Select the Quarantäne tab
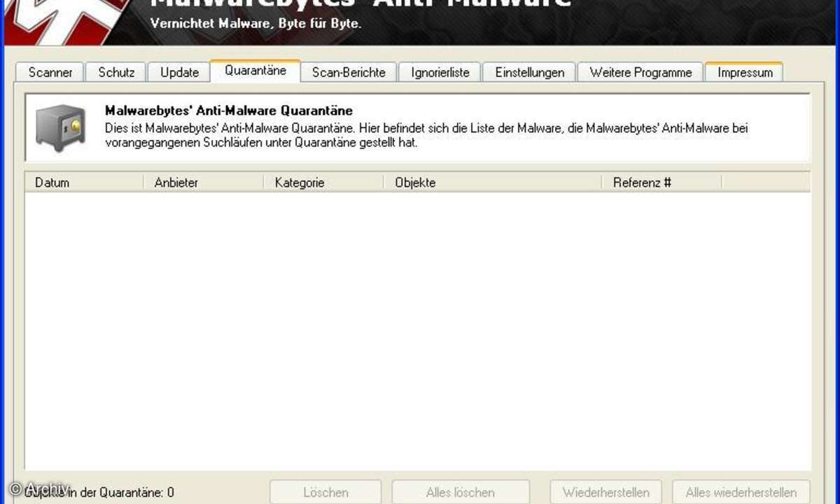This screenshot has height=504, width=840. (x=255, y=71)
